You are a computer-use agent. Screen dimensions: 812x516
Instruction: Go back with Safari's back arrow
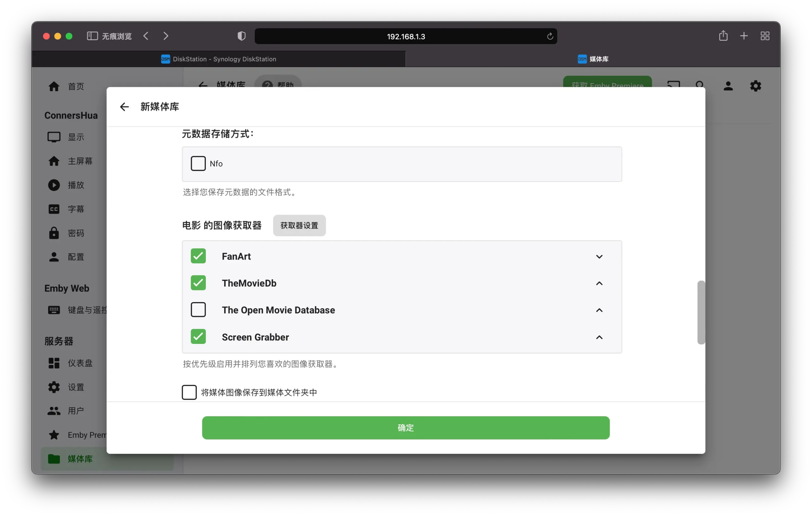tap(146, 36)
